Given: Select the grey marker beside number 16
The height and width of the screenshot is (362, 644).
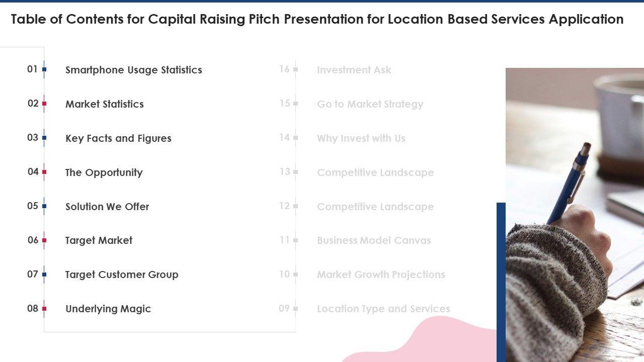Looking at the screenshot, I should tap(296, 69).
